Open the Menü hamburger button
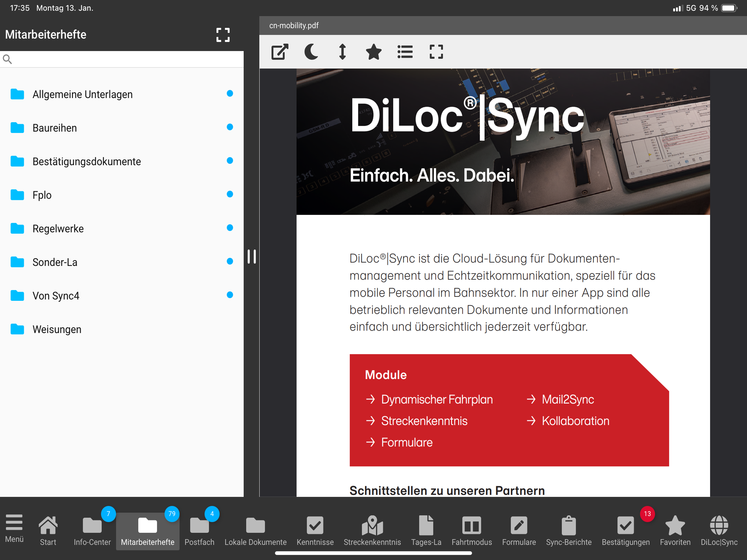The height and width of the screenshot is (560, 747). [x=14, y=529]
